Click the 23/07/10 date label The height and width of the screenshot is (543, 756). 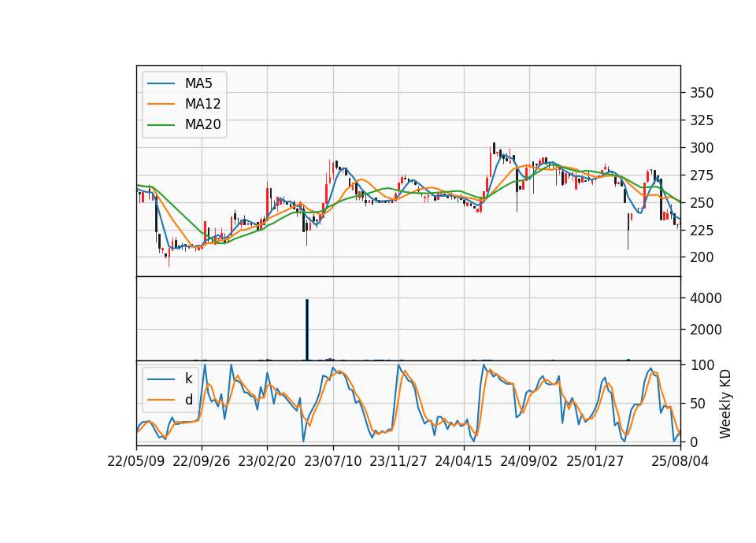[332, 462]
